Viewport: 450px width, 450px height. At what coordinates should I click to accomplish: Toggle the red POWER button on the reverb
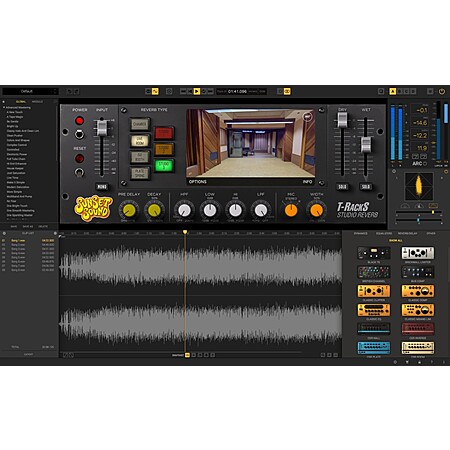pos(79,120)
